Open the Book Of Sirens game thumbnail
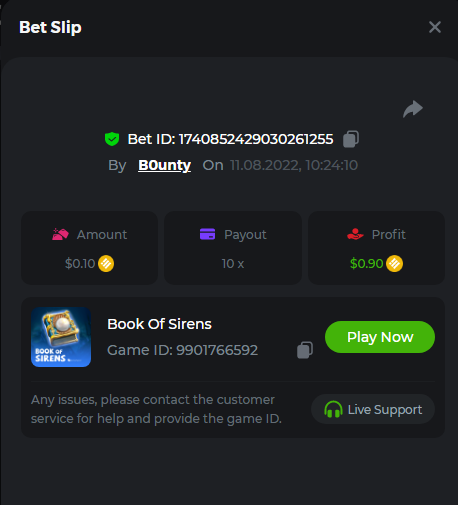Image resolution: width=458 pixels, height=505 pixels. pyautogui.click(x=61, y=337)
